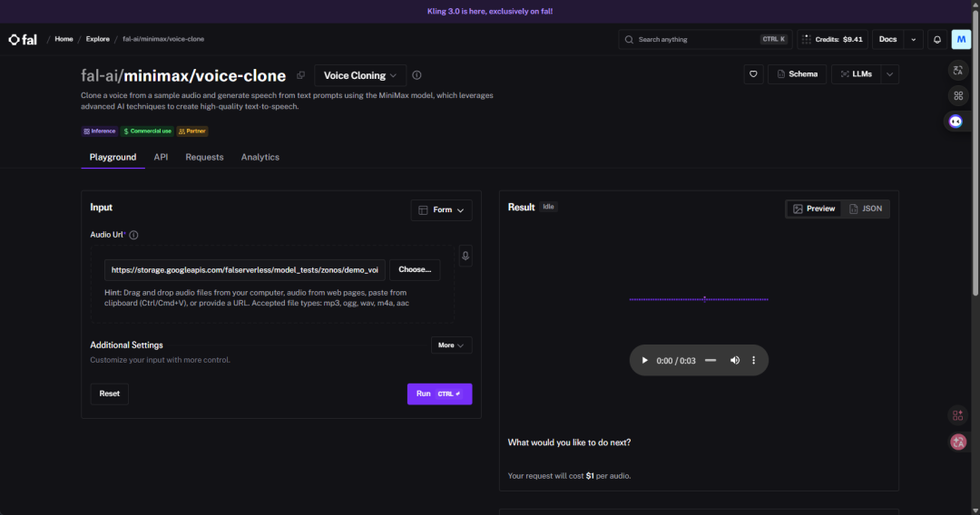Click the translate icon at top right sidebar

point(957,71)
